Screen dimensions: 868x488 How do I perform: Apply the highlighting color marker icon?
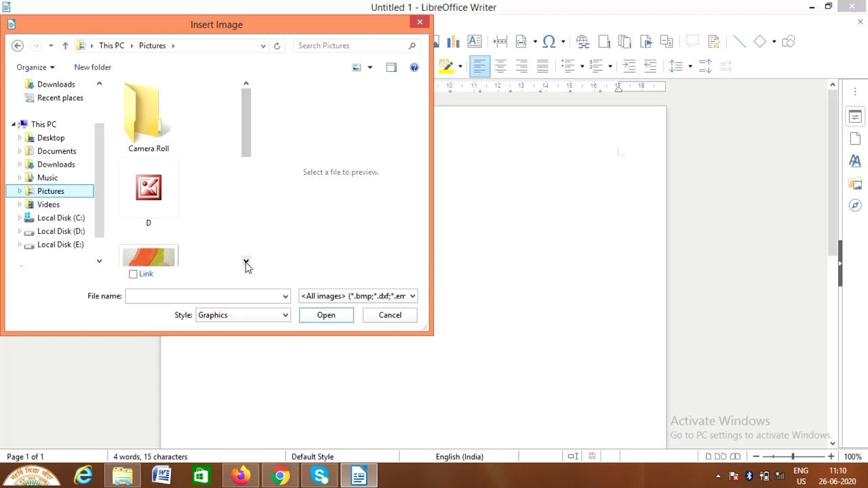(446, 66)
